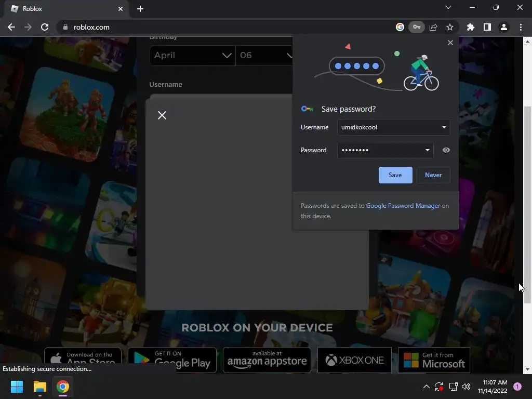Open Google Play badge
The height and width of the screenshot is (399, 532).
[x=172, y=360]
